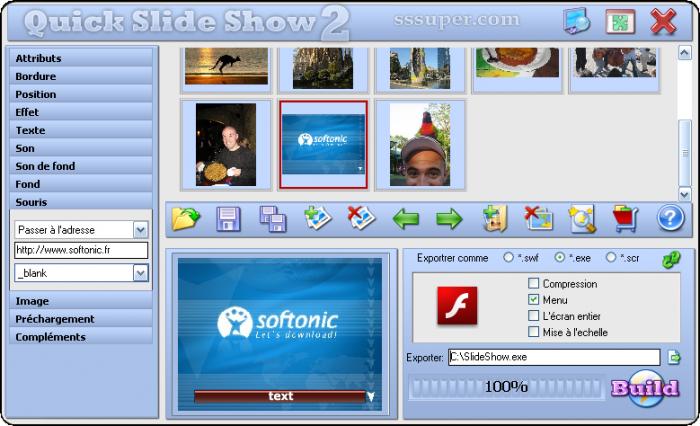Remove picture with red X photo icon
Screen dimensions: 700x426
[361, 218]
